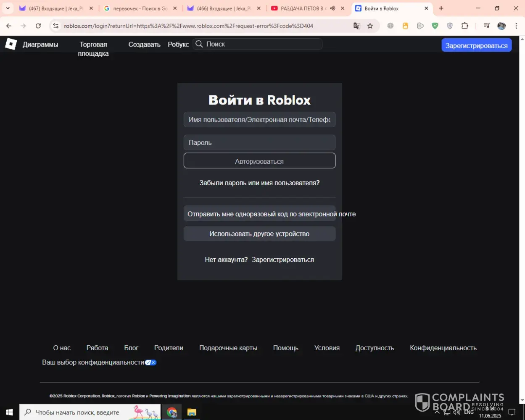
Task: Click the Chrome profile avatar icon
Action: click(x=501, y=26)
